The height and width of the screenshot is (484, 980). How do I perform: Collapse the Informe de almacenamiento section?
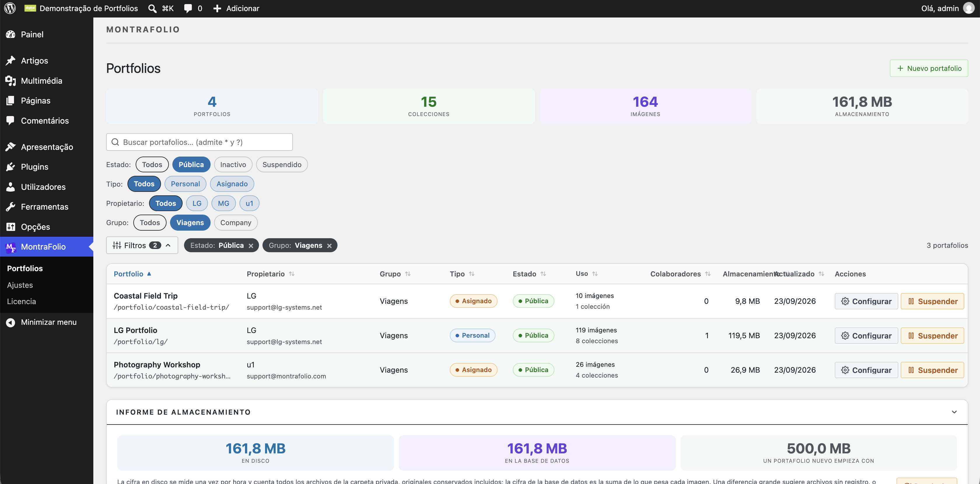(954, 412)
